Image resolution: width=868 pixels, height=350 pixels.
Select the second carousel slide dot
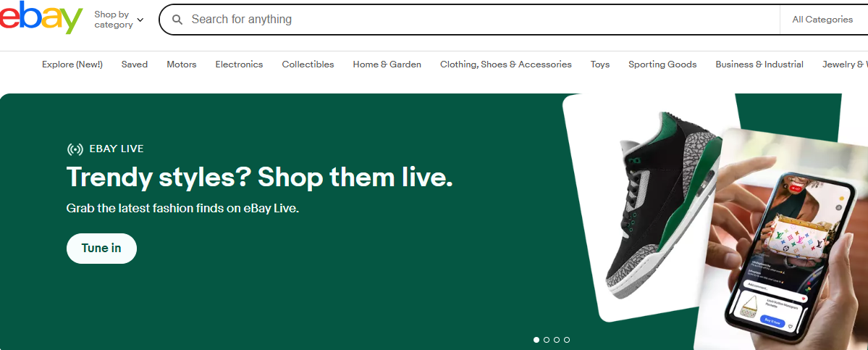click(x=547, y=339)
